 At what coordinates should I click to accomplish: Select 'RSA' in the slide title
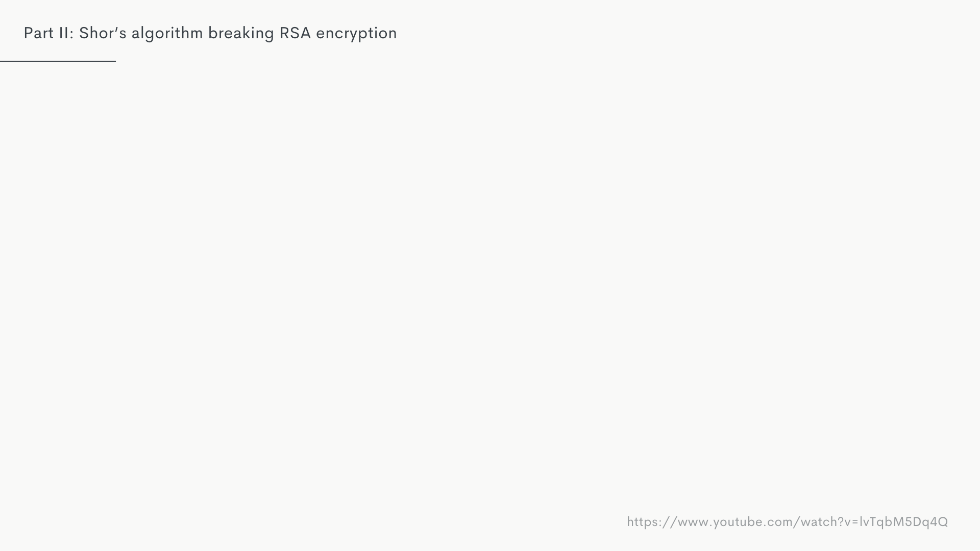295,33
